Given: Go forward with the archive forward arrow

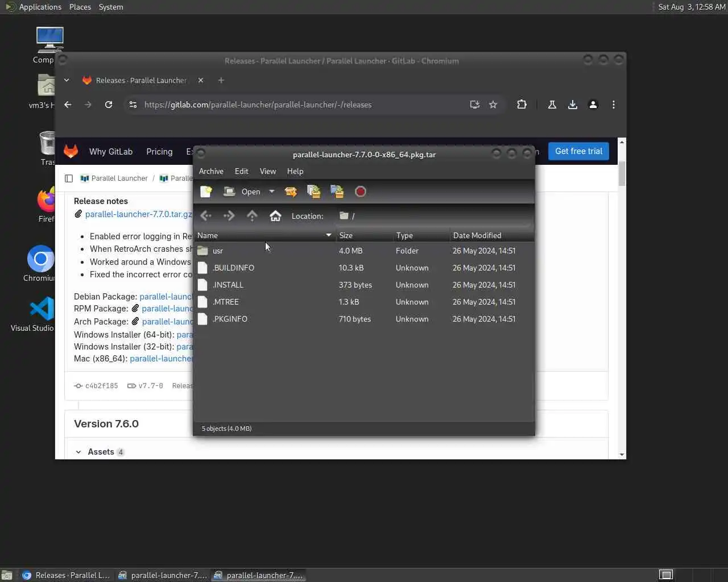Looking at the screenshot, I should pyautogui.click(x=229, y=216).
